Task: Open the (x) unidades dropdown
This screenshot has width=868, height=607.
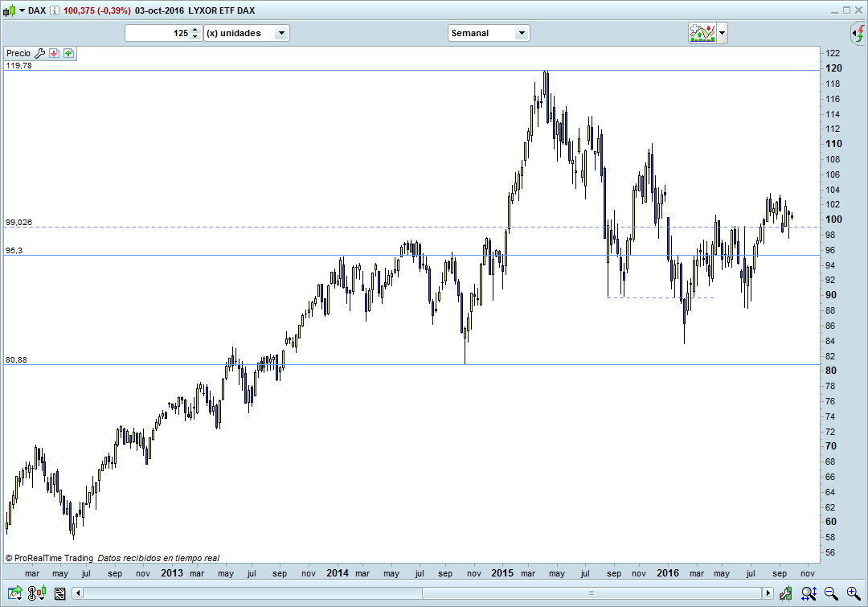Action: click(280, 33)
